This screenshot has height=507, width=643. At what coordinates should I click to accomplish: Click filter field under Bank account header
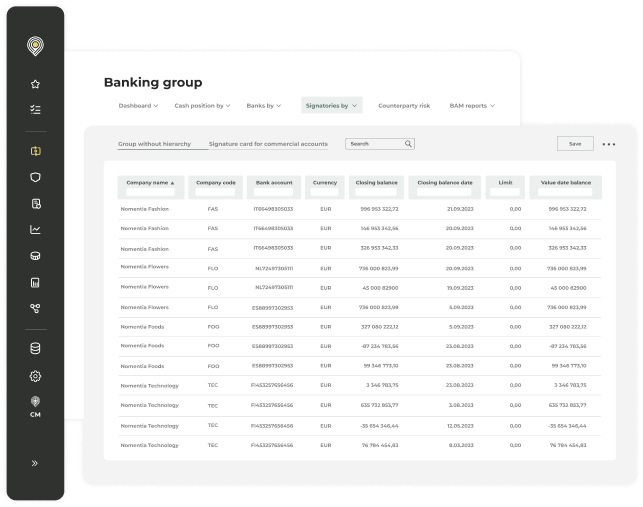[x=274, y=192]
